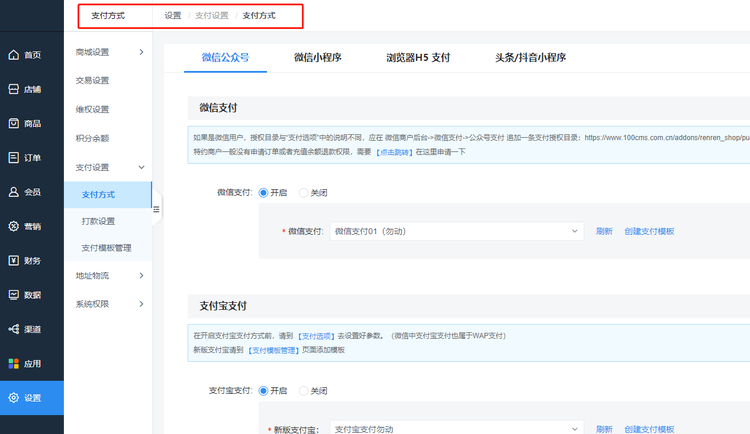The height and width of the screenshot is (434, 750).
Task: Collapse the 支付设置 menu group
Action: (109, 167)
